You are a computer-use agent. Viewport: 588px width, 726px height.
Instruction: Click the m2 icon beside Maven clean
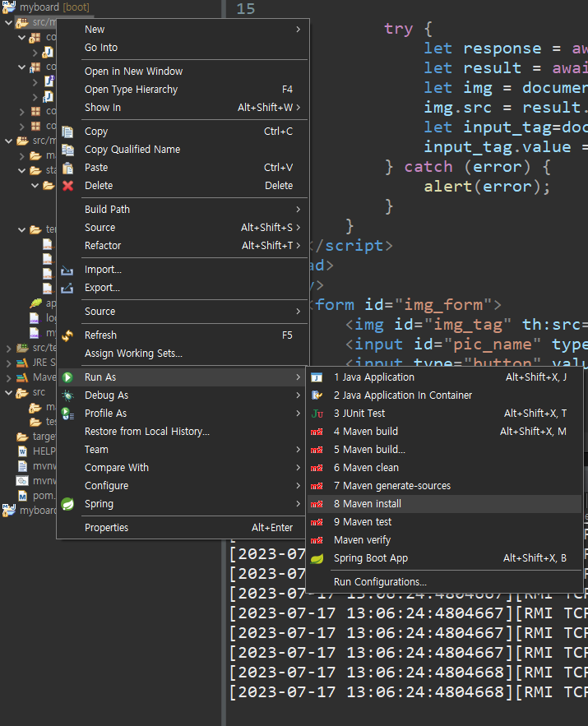[317, 468]
